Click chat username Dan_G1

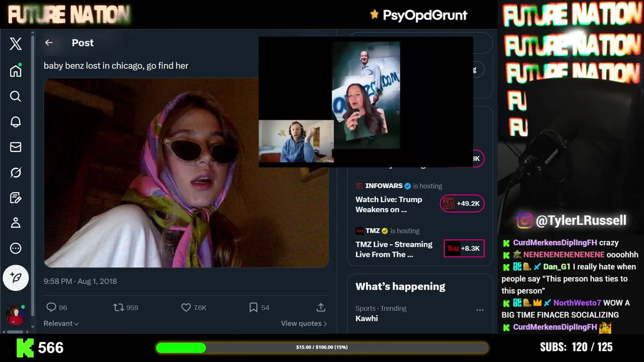557,266
